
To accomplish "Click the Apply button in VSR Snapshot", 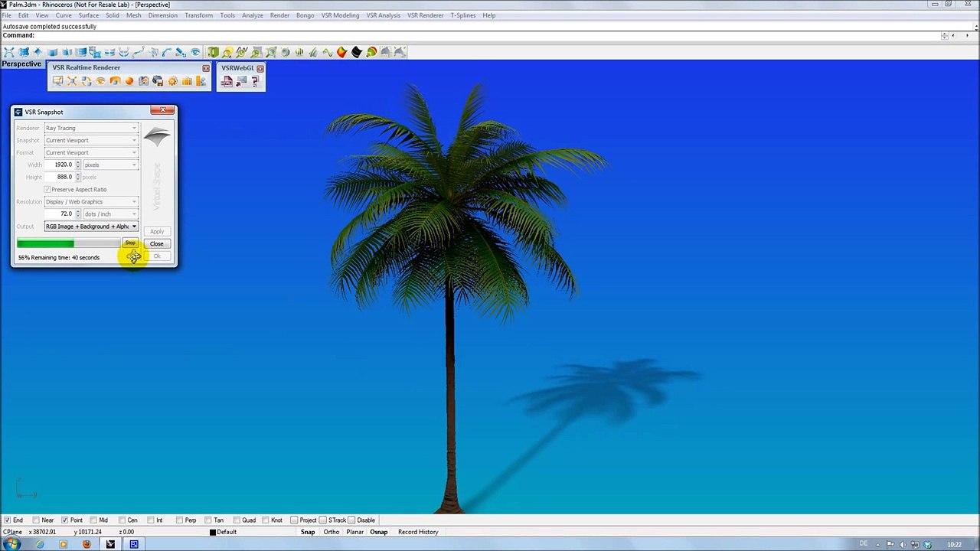I will pos(156,231).
